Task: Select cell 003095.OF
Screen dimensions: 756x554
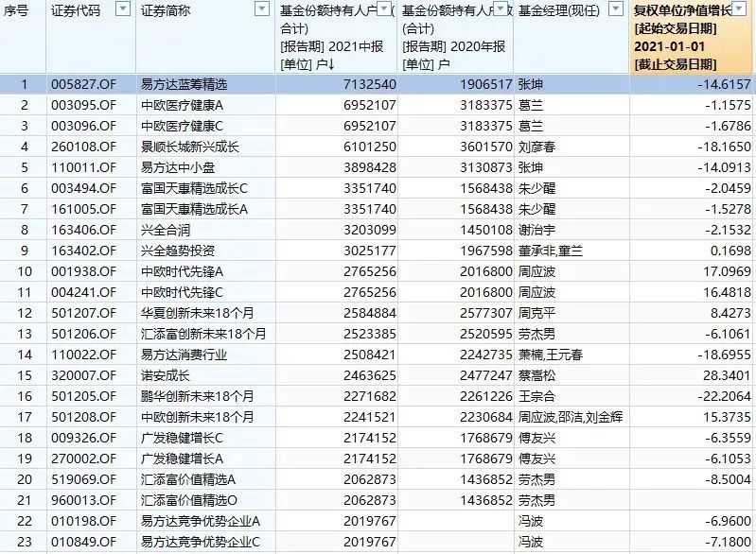Action: [x=84, y=105]
